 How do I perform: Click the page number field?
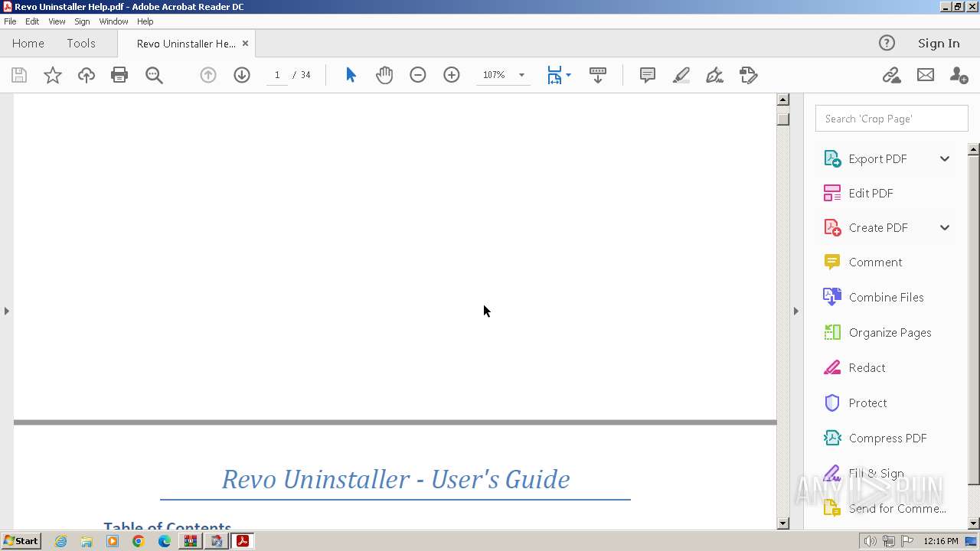point(277,75)
